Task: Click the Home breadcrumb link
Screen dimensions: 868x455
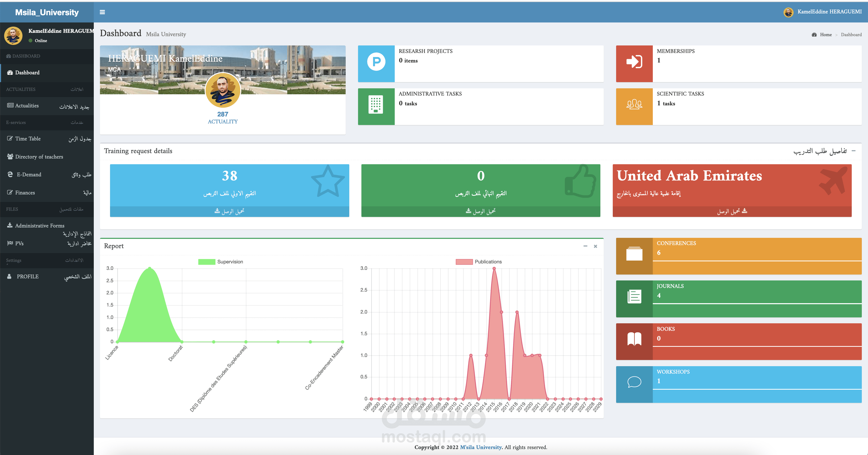Action: click(826, 35)
